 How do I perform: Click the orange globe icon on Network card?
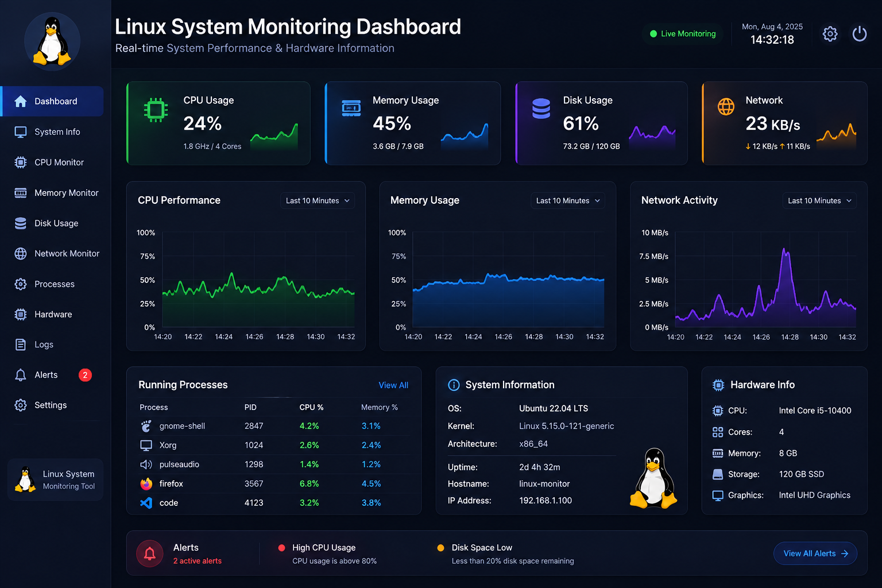point(726,106)
